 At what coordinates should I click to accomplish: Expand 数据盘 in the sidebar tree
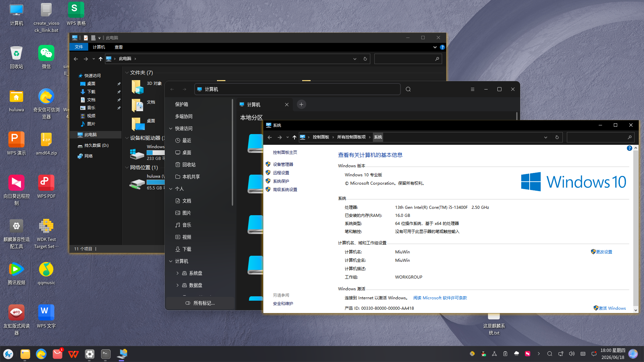(x=177, y=285)
